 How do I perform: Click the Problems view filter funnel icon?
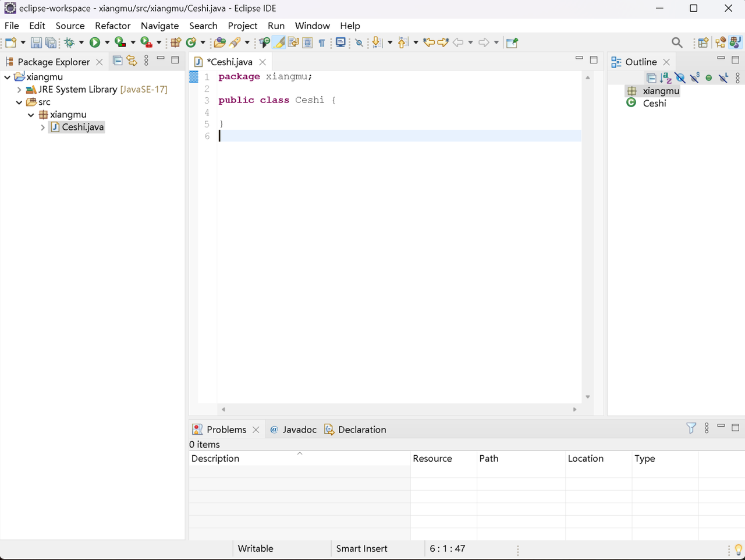(691, 428)
